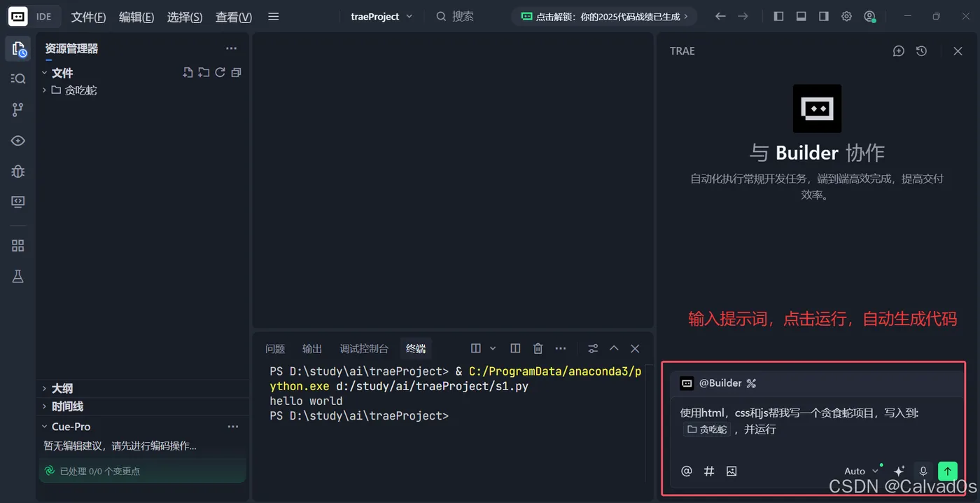Click the TRAE logo in the title bar
This screenshot has height=503, width=980.
tap(18, 16)
